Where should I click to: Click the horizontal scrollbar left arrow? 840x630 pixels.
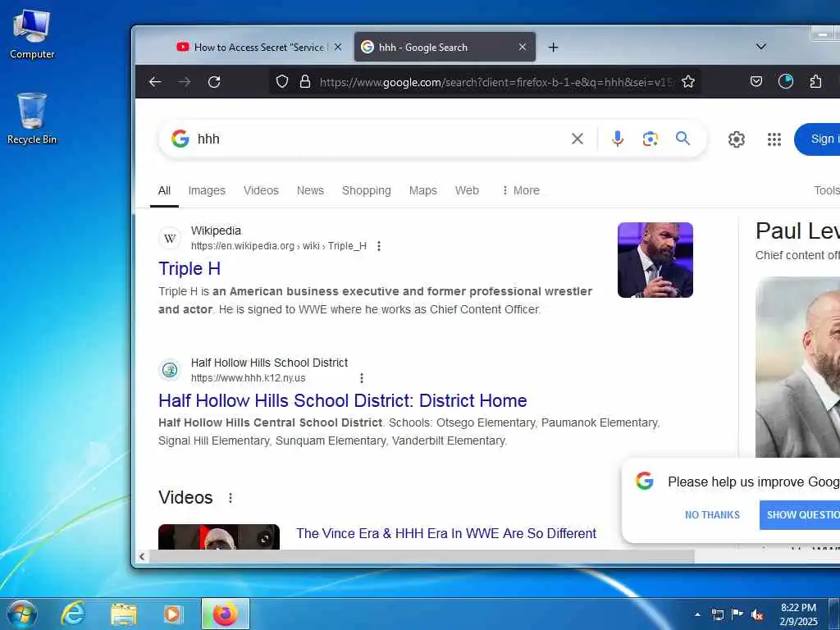142,557
